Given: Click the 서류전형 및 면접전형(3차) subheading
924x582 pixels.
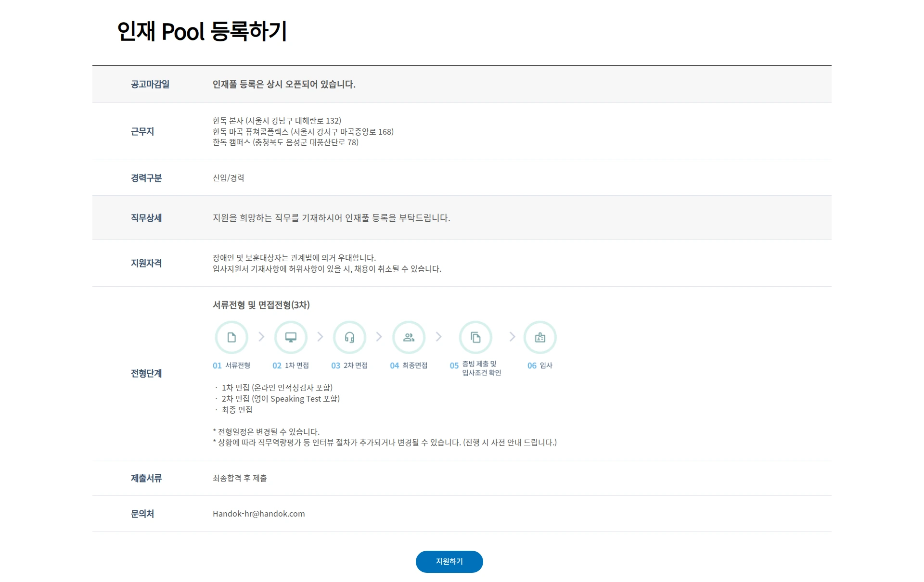Looking at the screenshot, I should [261, 305].
